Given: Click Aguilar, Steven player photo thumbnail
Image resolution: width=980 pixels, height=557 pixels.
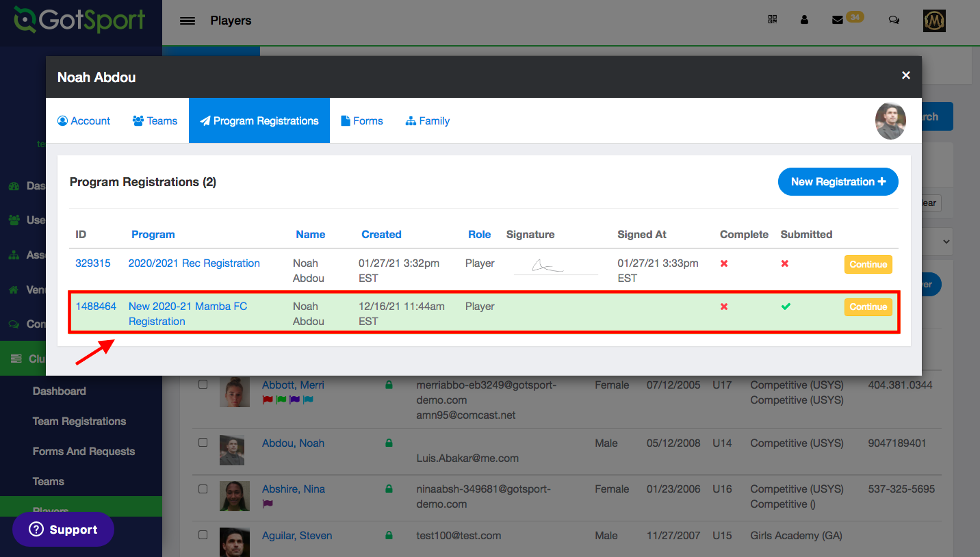Looking at the screenshot, I should point(235,542).
